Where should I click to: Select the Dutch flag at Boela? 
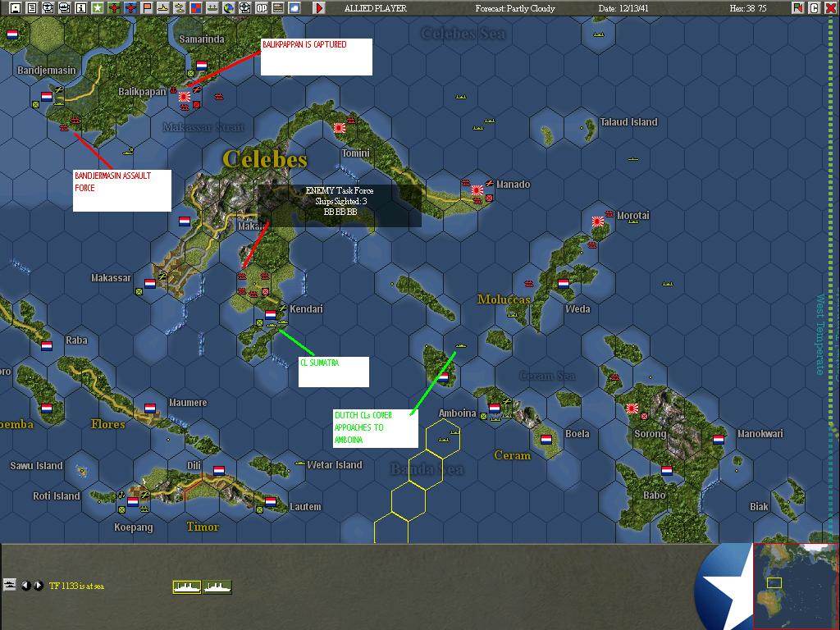click(x=546, y=440)
